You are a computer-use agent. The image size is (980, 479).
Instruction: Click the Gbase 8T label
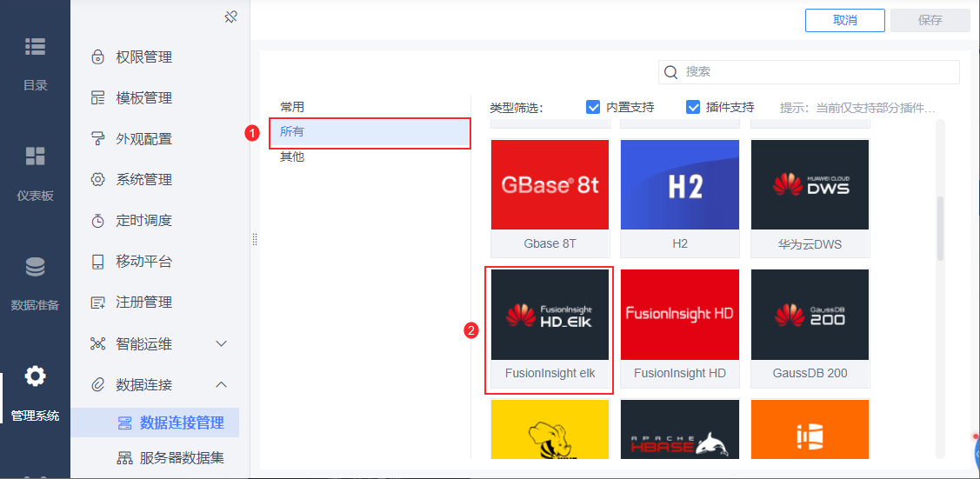pyautogui.click(x=550, y=244)
